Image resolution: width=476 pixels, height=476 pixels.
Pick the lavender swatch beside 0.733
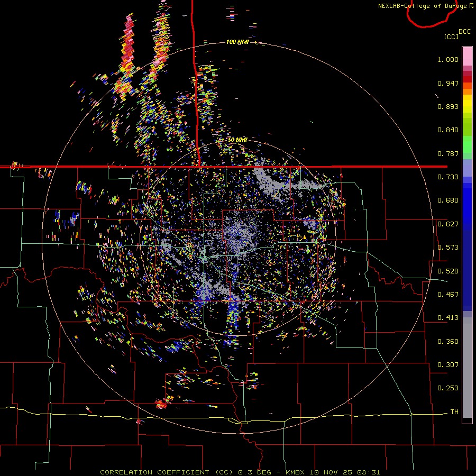(467, 168)
